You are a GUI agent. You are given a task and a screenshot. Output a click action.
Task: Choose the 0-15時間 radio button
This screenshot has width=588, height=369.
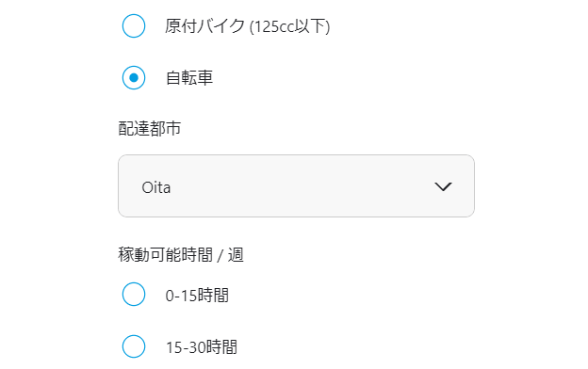point(134,294)
